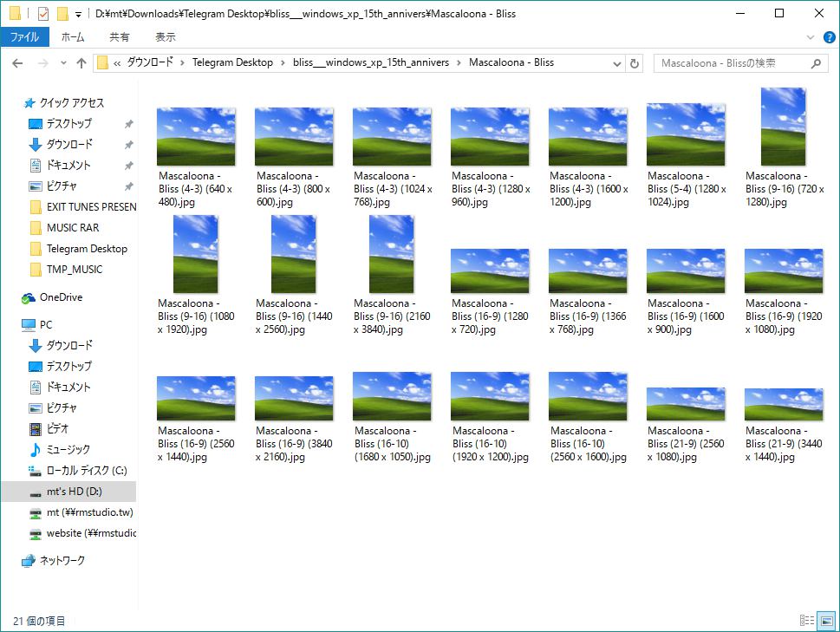Screen dimensions: 840x632
Task: Click ダウンロード breadcrumb in address bar
Action: pyautogui.click(x=150, y=62)
